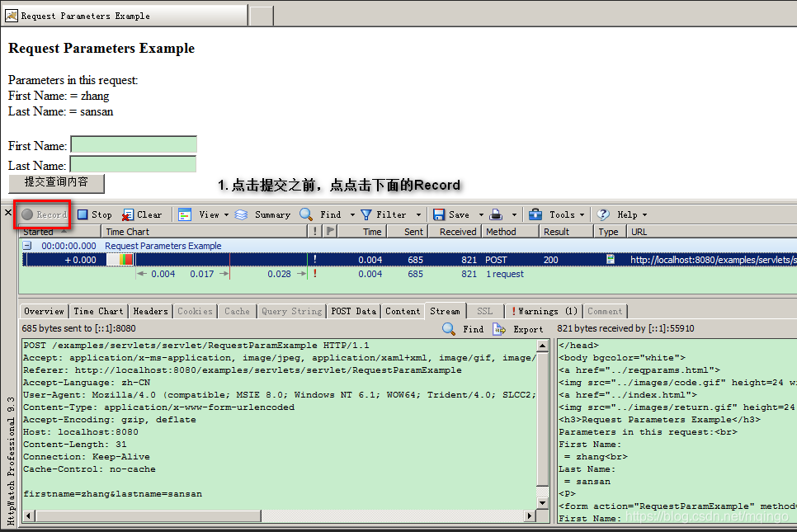This screenshot has width=797, height=532.
Task: Click the Stop recording button
Action: pos(95,214)
